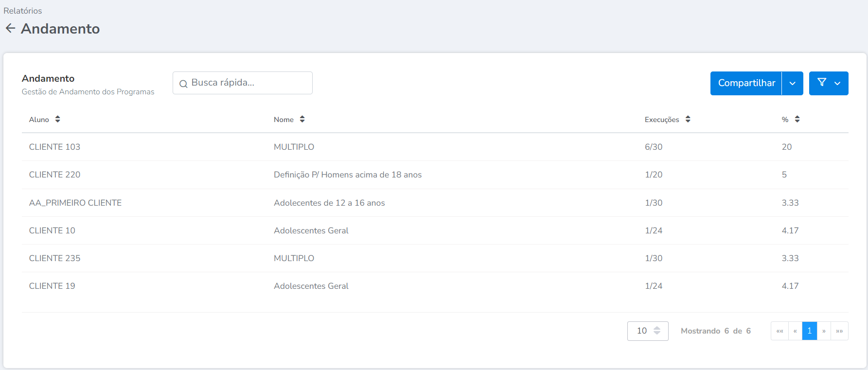
Task: Advance to the next results page
Action: point(824,331)
